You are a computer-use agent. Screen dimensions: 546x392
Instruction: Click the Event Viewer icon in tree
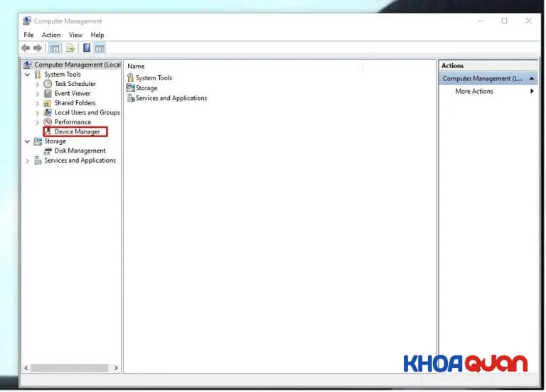[48, 94]
